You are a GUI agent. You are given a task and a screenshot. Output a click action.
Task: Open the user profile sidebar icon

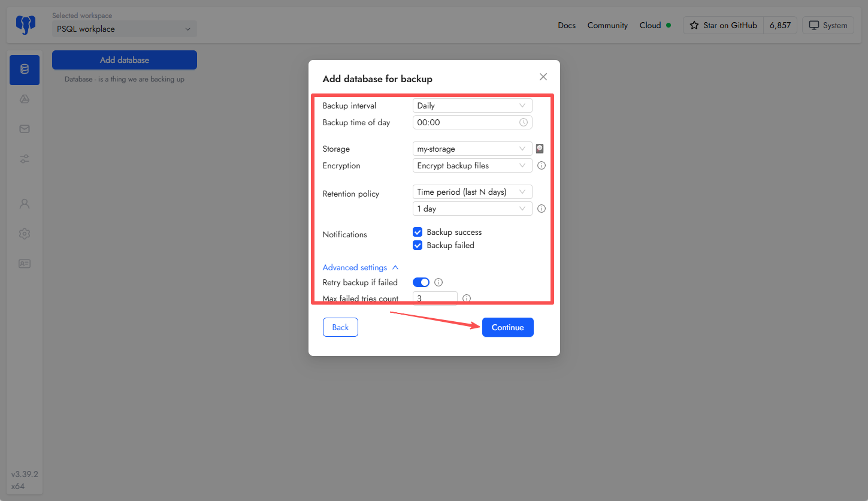tap(25, 204)
